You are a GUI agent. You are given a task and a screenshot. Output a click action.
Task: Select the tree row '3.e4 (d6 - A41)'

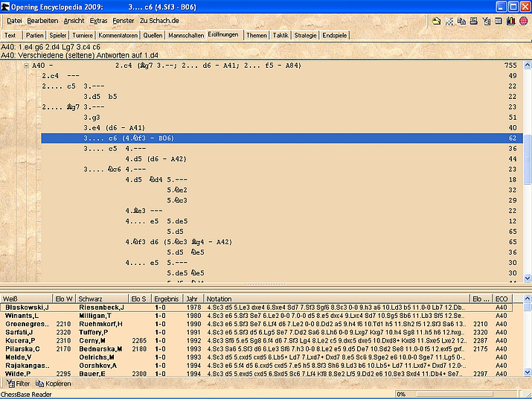pos(281,128)
